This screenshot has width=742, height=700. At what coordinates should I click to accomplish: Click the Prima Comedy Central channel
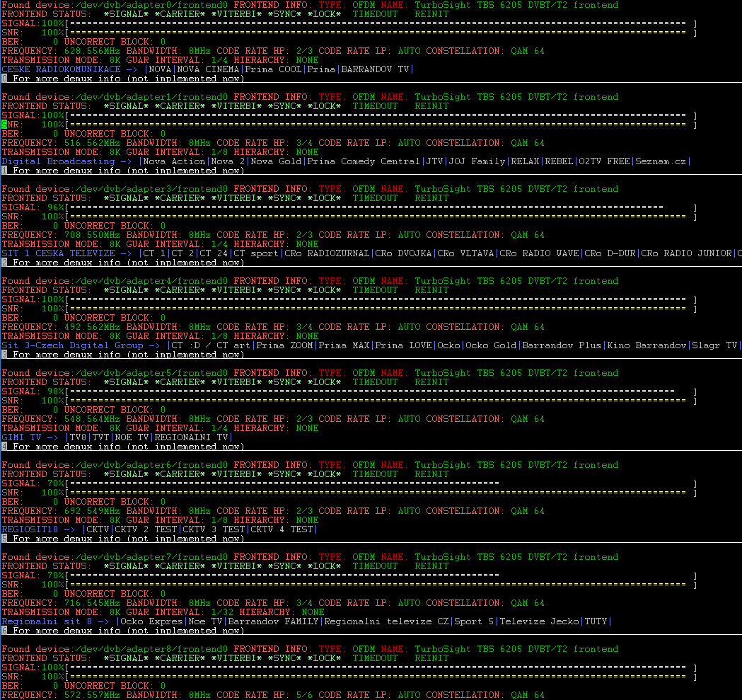pos(364,161)
